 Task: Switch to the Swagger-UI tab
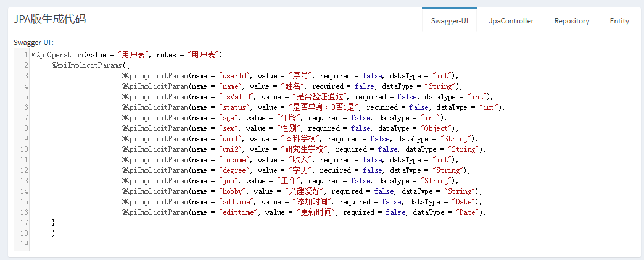[x=449, y=20]
